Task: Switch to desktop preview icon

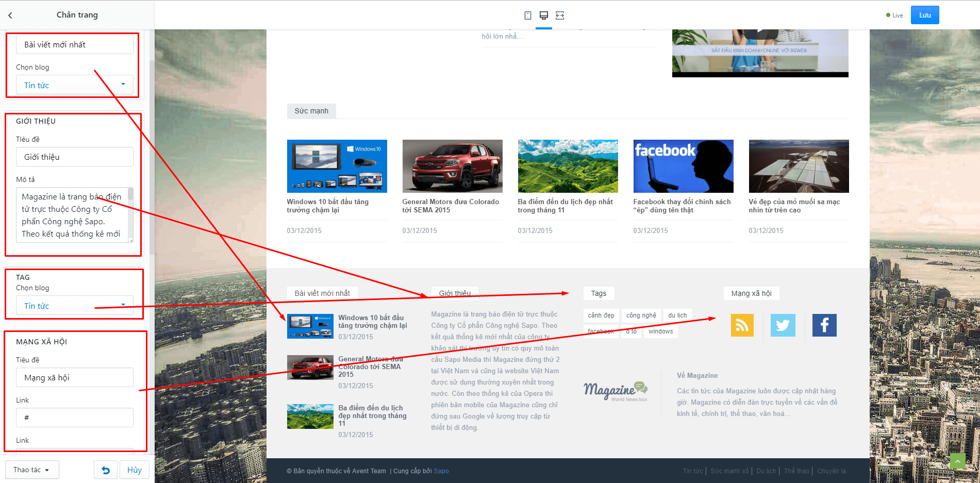Action: point(544,15)
